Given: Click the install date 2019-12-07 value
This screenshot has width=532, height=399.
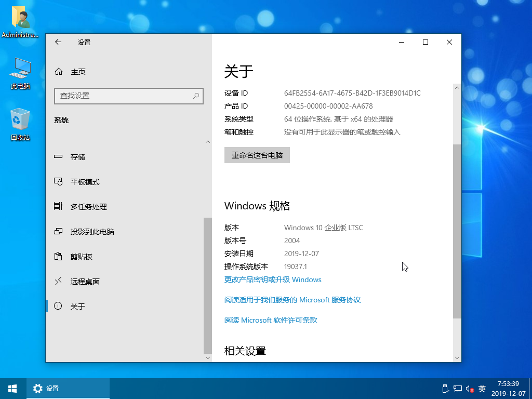Looking at the screenshot, I should coord(302,254).
